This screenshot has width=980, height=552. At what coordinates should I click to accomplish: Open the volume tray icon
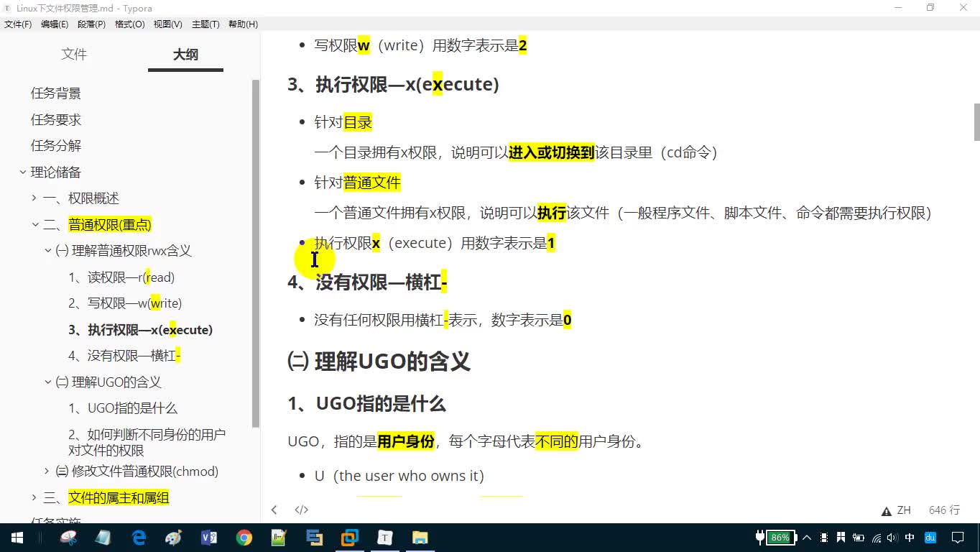pos(892,538)
